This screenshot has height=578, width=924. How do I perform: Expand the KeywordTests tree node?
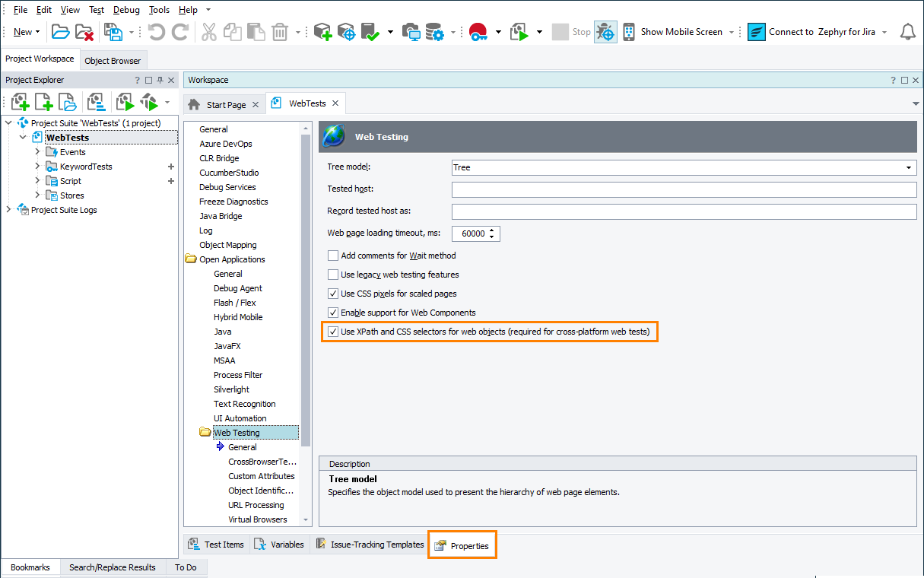tap(37, 167)
